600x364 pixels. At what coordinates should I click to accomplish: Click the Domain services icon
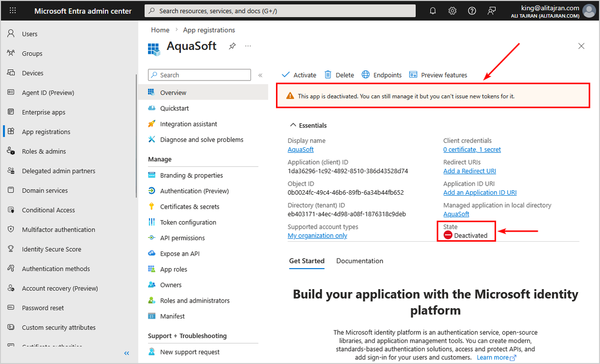tap(11, 190)
